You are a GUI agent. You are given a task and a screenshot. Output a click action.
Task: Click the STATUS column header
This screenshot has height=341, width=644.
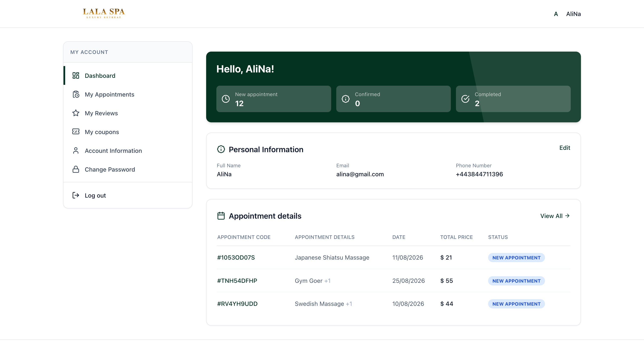498,237
